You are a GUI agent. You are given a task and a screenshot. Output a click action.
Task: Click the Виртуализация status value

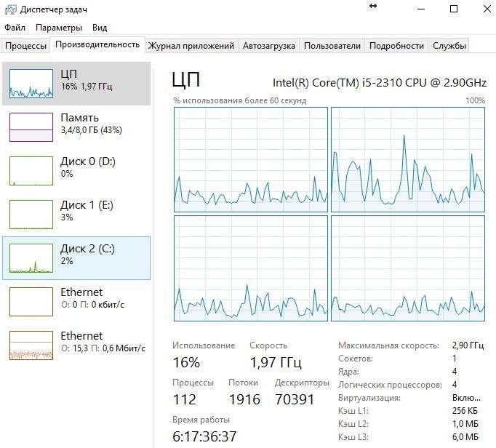click(x=466, y=398)
